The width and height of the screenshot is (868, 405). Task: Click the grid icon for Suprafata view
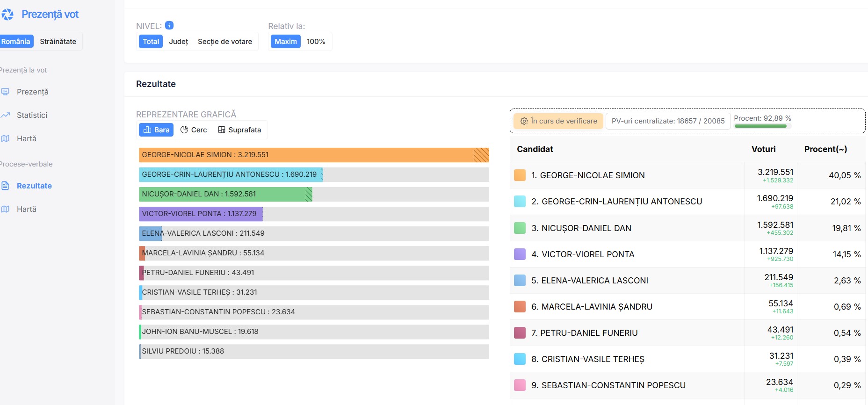point(222,130)
